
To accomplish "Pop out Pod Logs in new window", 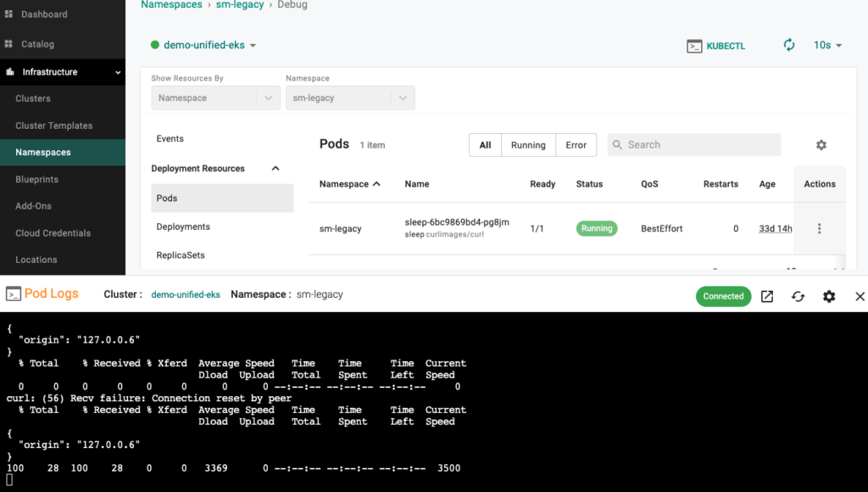I will (766, 296).
